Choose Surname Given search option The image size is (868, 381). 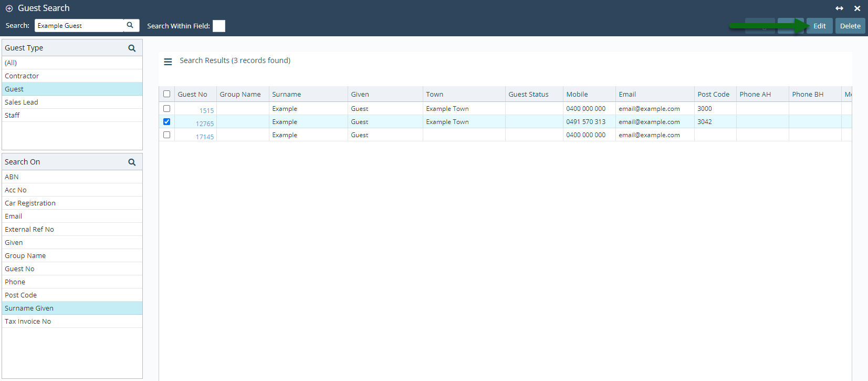(72, 308)
